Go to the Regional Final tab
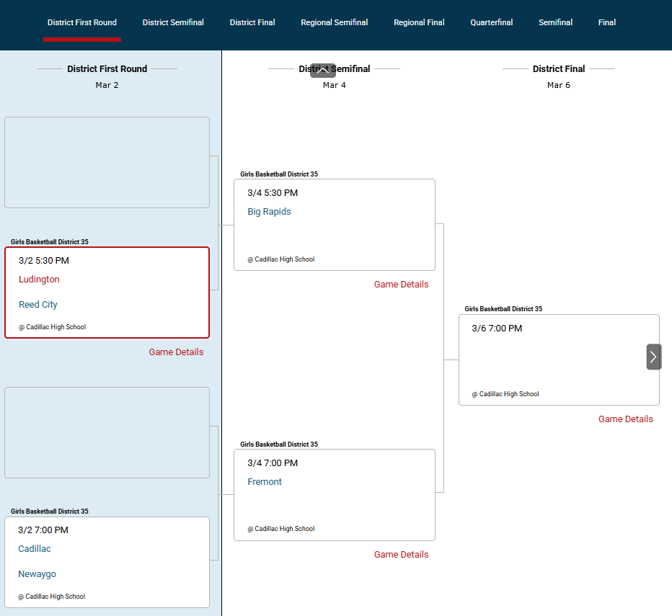This screenshot has width=672, height=616. 419,22
